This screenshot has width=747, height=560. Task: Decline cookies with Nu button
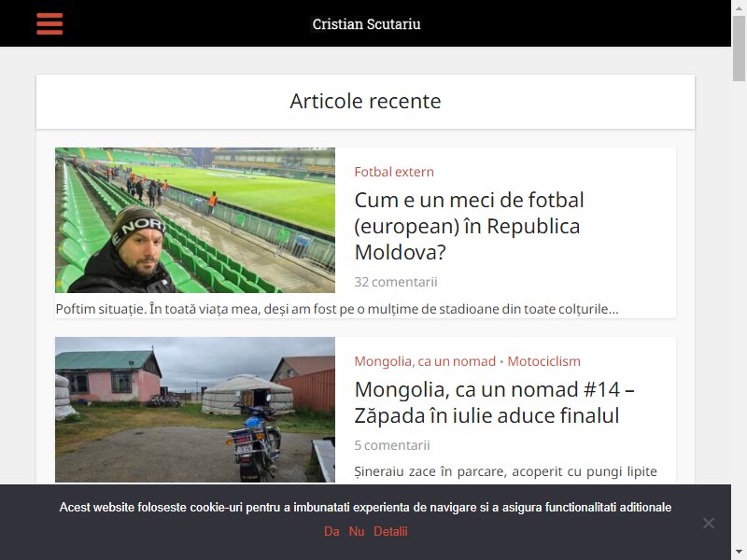(357, 531)
